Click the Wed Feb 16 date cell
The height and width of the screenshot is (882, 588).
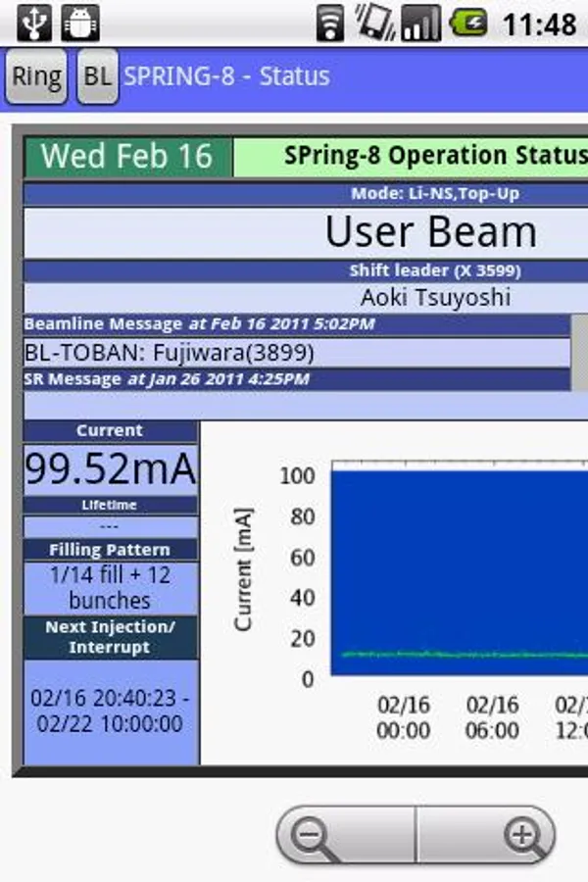click(x=127, y=157)
